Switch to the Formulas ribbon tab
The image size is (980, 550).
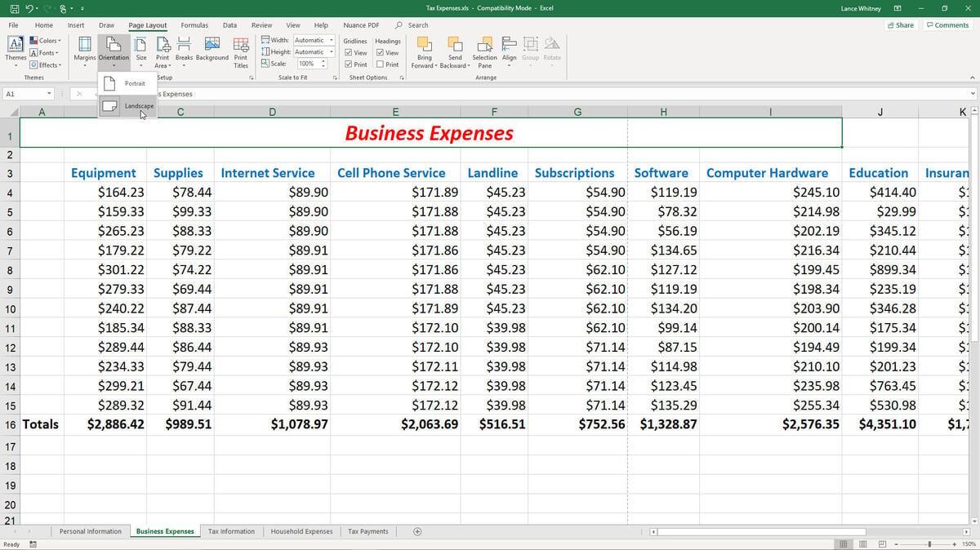[194, 24]
